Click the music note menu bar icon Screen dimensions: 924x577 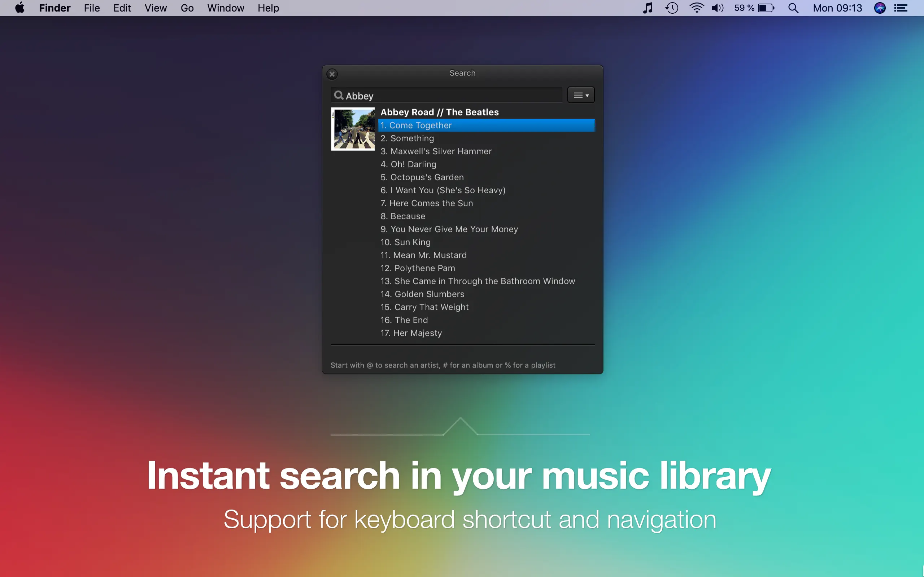[x=648, y=8]
